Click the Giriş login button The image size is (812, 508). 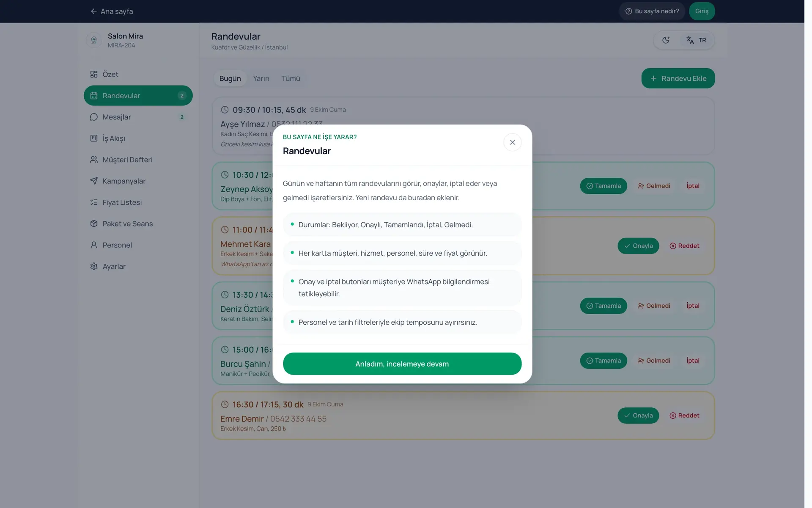pyautogui.click(x=702, y=11)
